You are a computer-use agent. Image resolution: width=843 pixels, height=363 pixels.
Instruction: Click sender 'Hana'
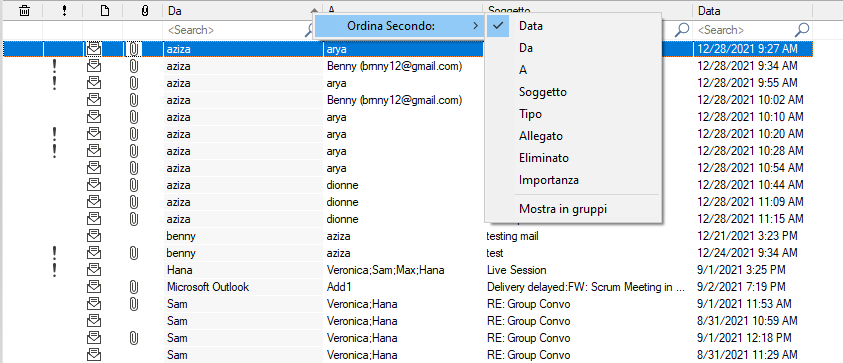coord(180,269)
